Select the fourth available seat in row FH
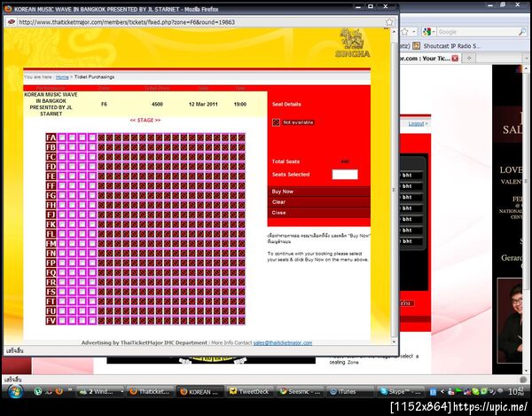Viewport: 532px width, 416px height. pos(92,205)
